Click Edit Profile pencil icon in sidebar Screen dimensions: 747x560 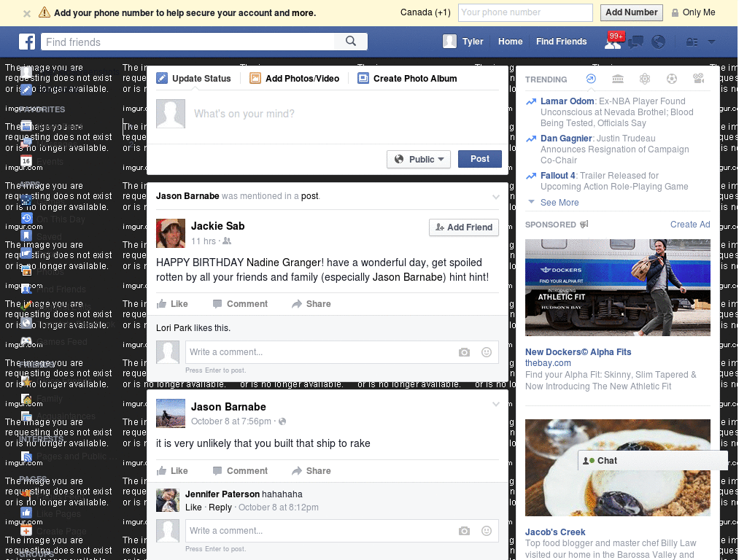(26, 89)
